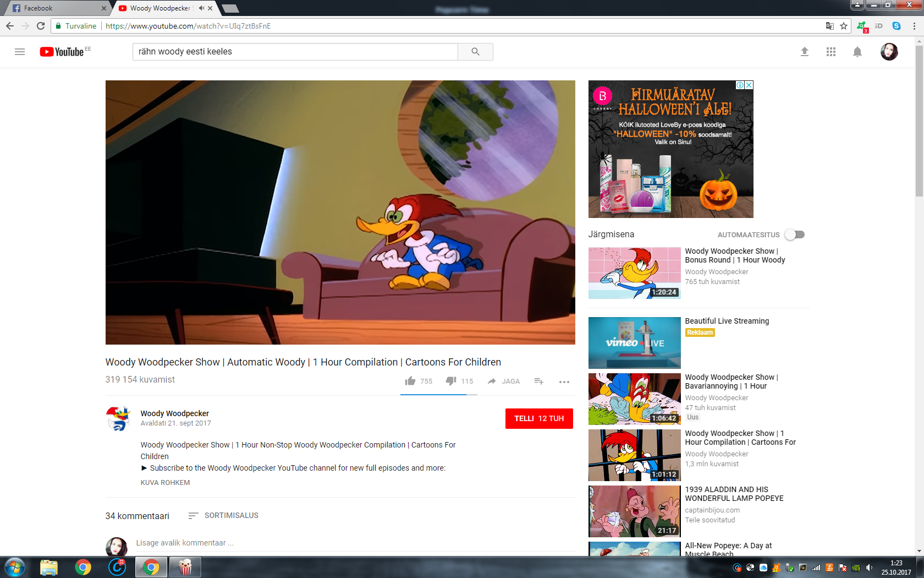Toggle the AUTOMAATESITUS autoplay switch
This screenshot has width=924, height=578.
pos(795,235)
